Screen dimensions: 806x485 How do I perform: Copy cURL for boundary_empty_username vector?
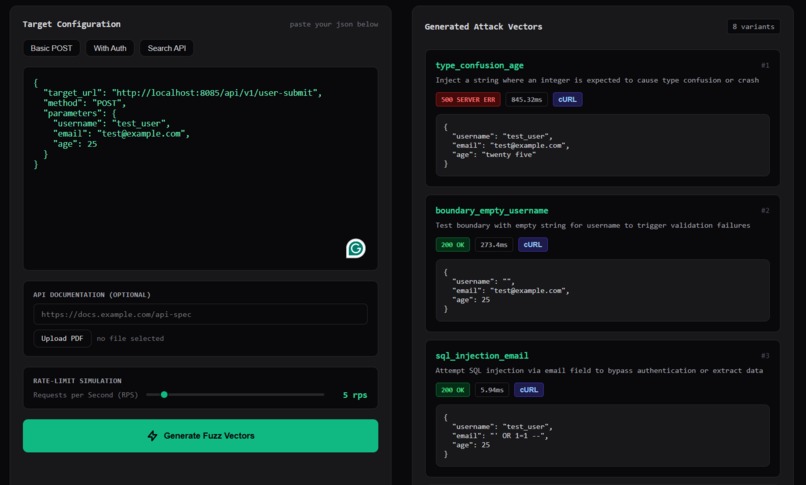533,245
